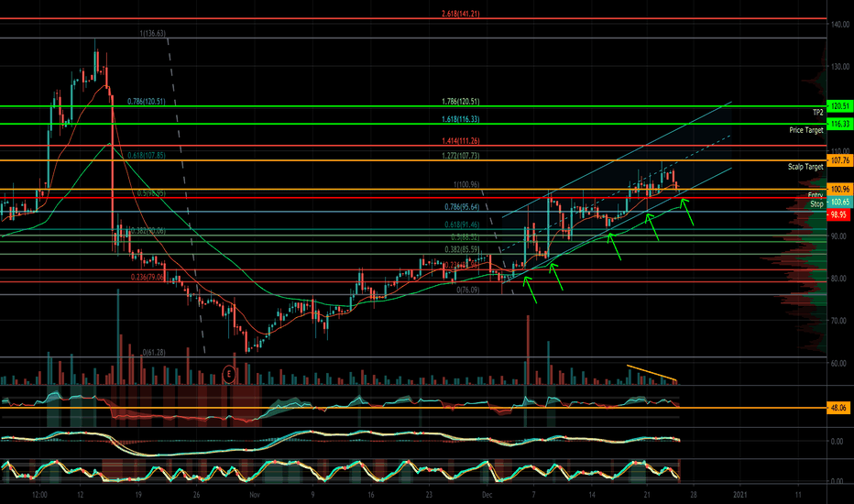Screen dimensions: 854x504
Task: Click the '0(61.28)' Fibonacci label
Action: pos(154,353)
